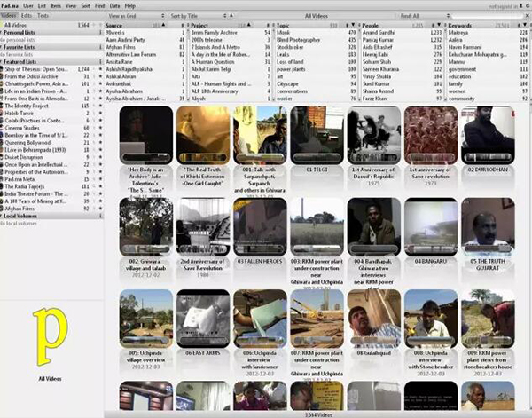Click the # column header in Source filter

[183, 25]
